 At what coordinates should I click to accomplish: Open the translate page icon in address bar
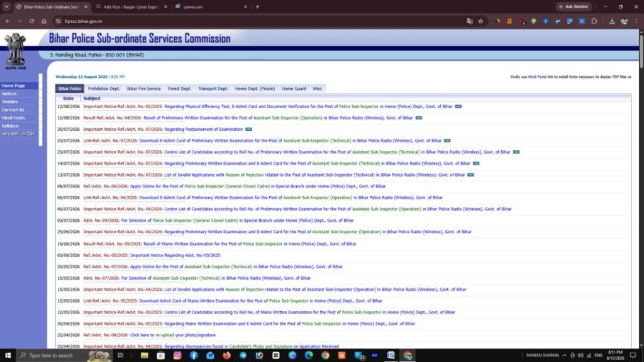pos(469,21)
